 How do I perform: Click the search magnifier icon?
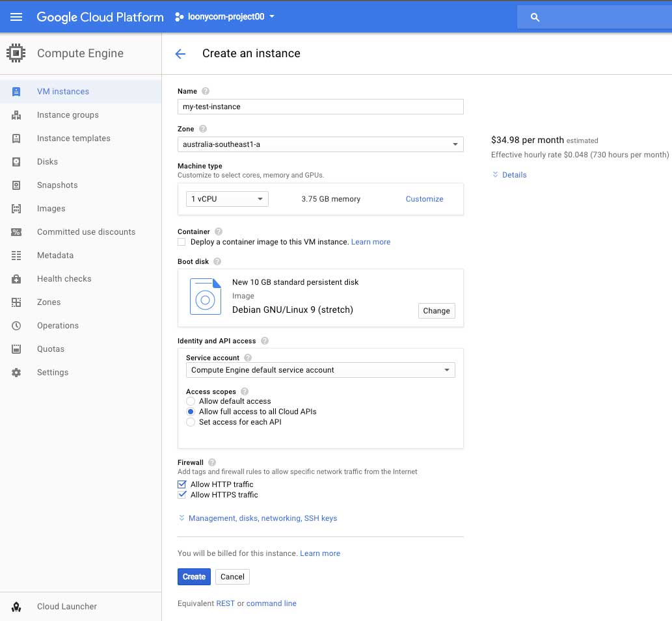pos(535,18)
